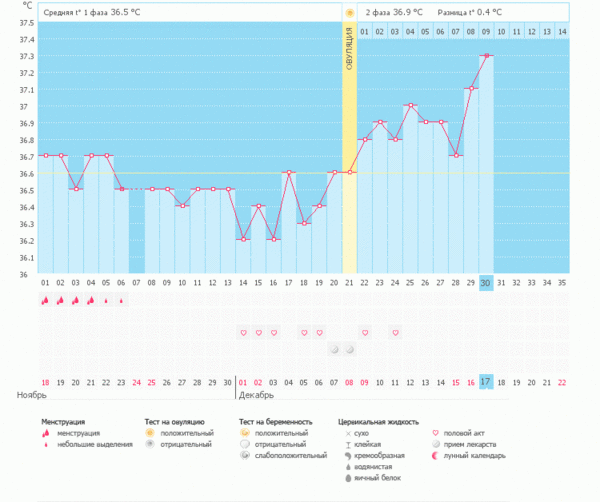Click the small discharge icon under day 06
Viewport: 600px width, 502px height.
click(121, 300)
